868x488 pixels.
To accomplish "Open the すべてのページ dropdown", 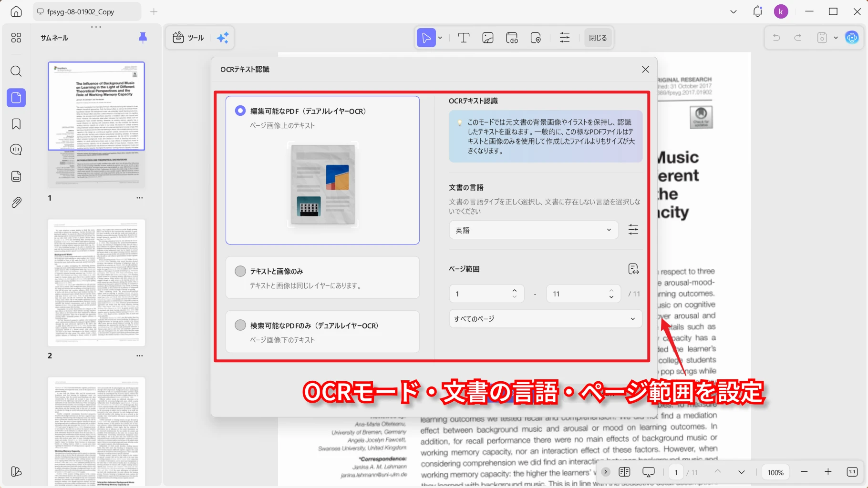I will tap(546, 319).
